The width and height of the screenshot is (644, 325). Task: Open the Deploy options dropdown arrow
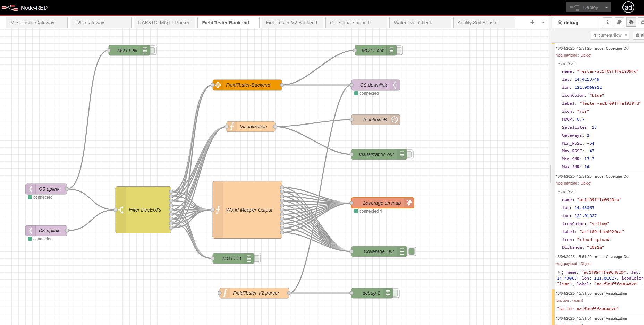[x=607, y=7]
